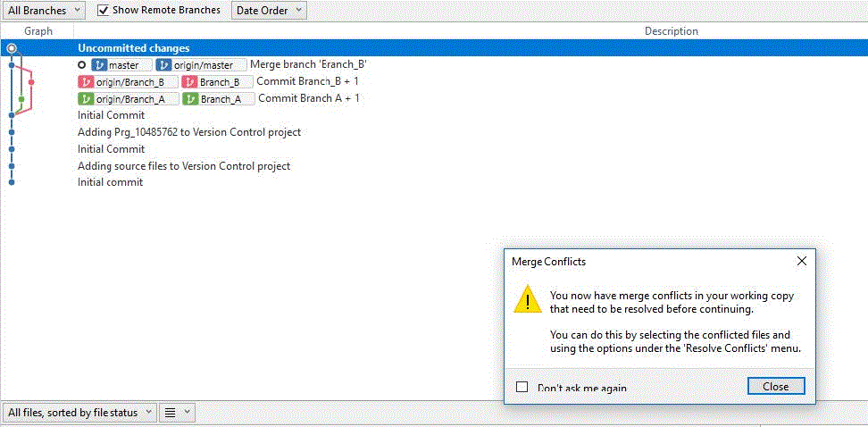Image resolution: width=868 pixels, height=427 pixels.
Task: Click the Branch_A local branch tag
Action: pyautogui.click(x=218, y=98)
